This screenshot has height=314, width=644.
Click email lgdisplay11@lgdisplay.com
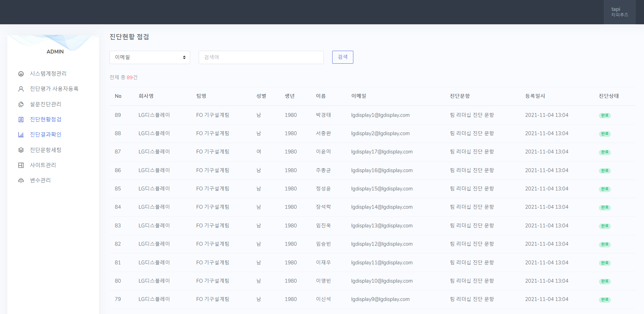coord(382,263)
